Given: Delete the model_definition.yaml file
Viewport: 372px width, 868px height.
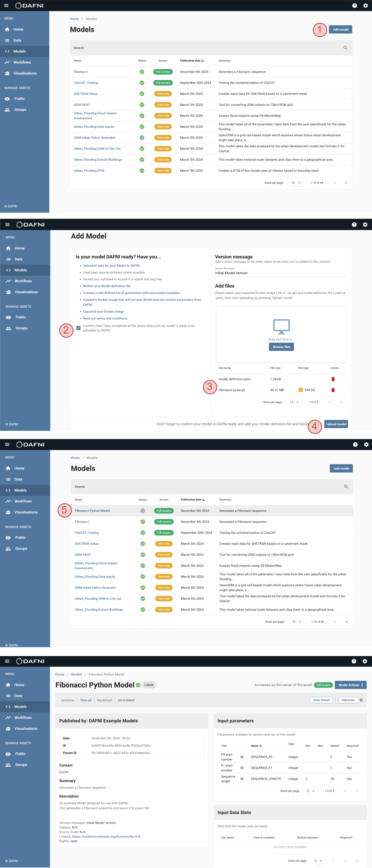Looking at the screenshot, I should (333, 379).
